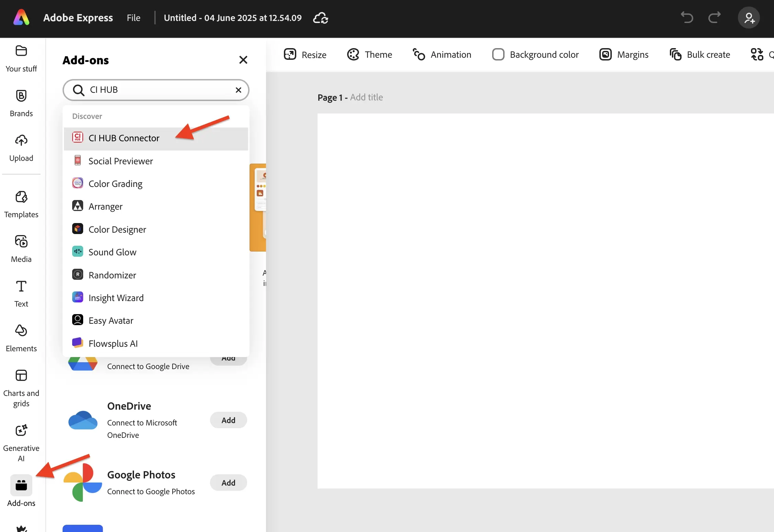This screenshot has width=774, height=532.
Task: Choose Randomizer add-on
Action: [156, 275]
